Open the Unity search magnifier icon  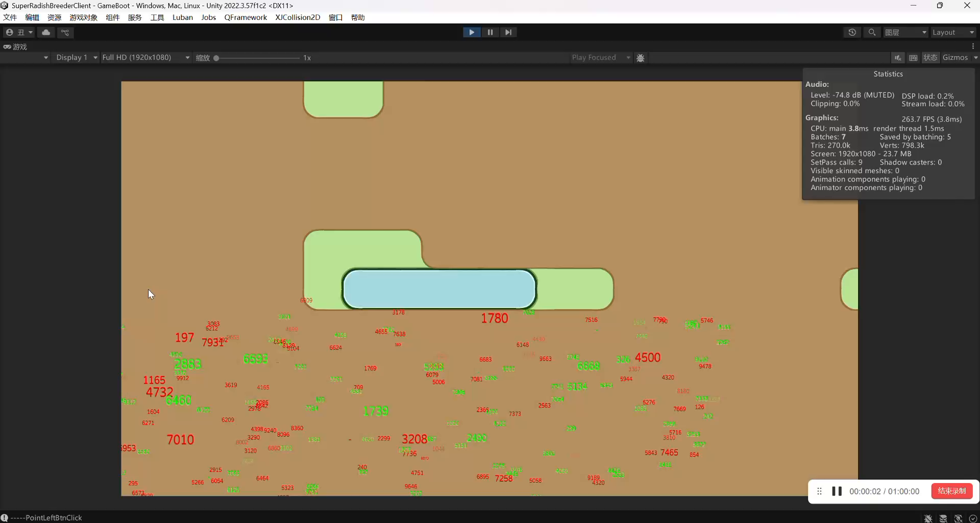click(872, 32)
